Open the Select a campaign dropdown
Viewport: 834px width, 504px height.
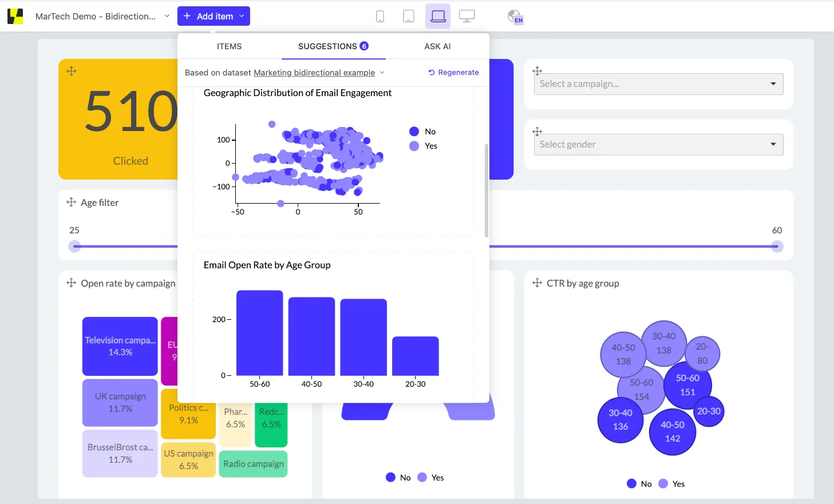(x=658, y=84)
